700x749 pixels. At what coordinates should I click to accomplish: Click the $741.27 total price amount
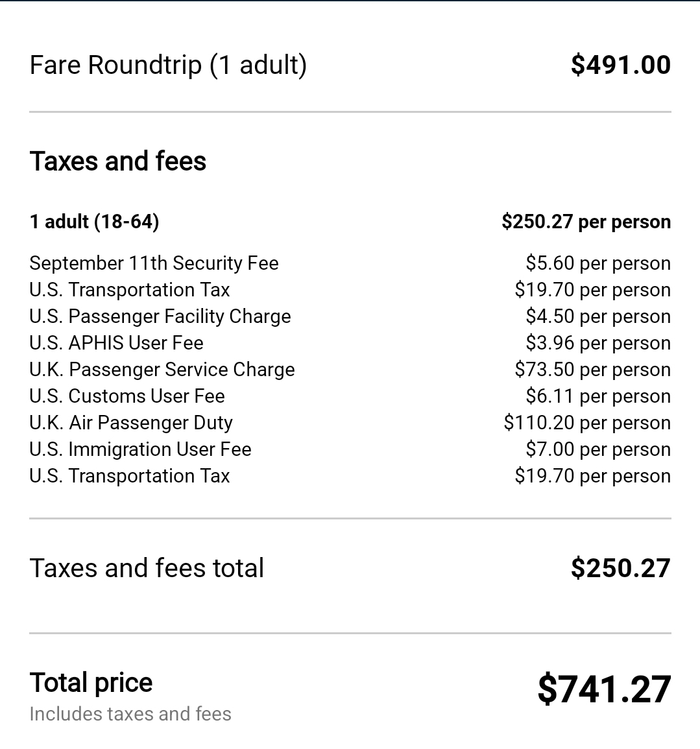pyautogui.click(x=605, y=689)
